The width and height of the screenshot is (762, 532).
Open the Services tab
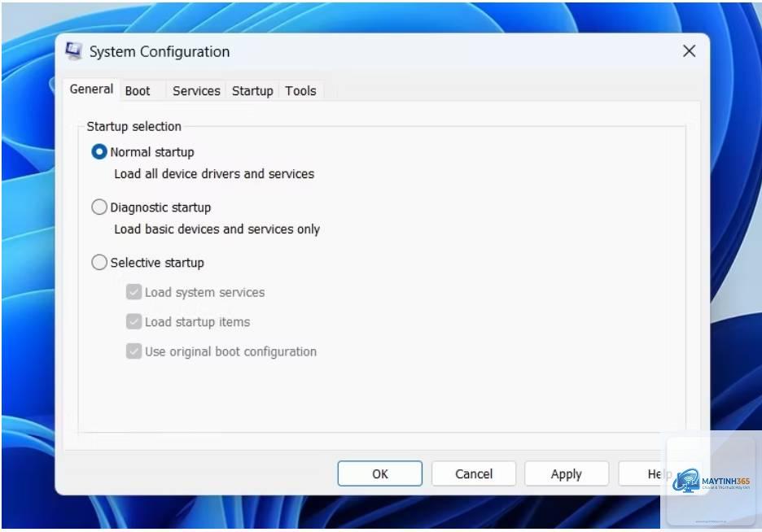(196, 91)
